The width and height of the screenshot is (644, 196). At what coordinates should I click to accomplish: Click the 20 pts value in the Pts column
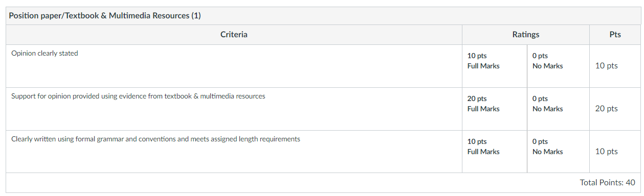(606, 109)
